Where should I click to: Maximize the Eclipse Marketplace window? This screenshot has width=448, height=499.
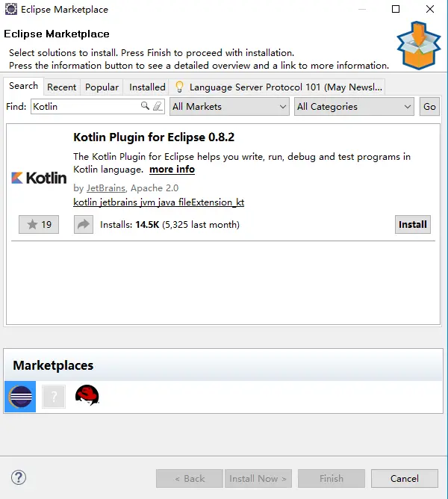396,9
